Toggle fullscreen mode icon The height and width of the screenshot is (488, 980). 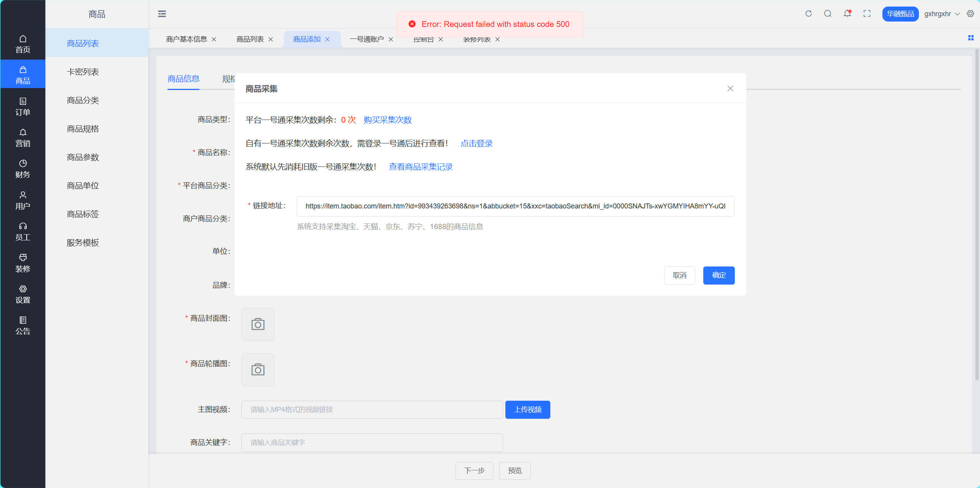pyautogui.click(x=867, y=14)
